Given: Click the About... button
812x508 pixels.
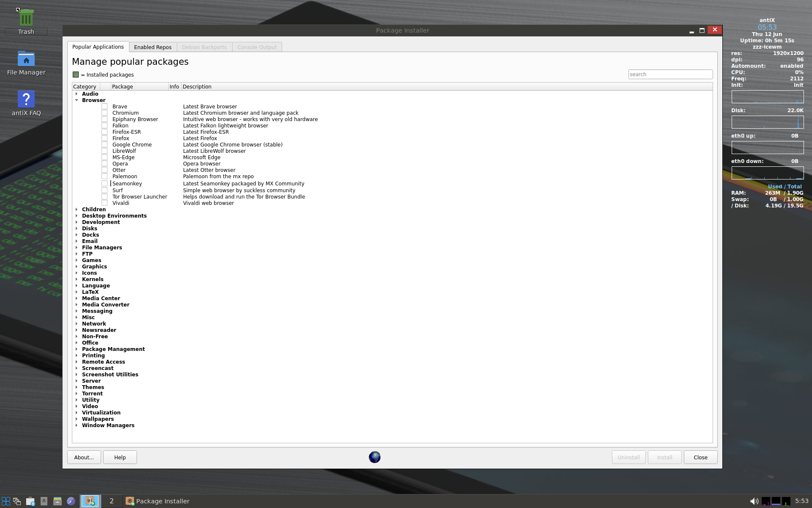Looking at the screenshot, I should point(84,458).
